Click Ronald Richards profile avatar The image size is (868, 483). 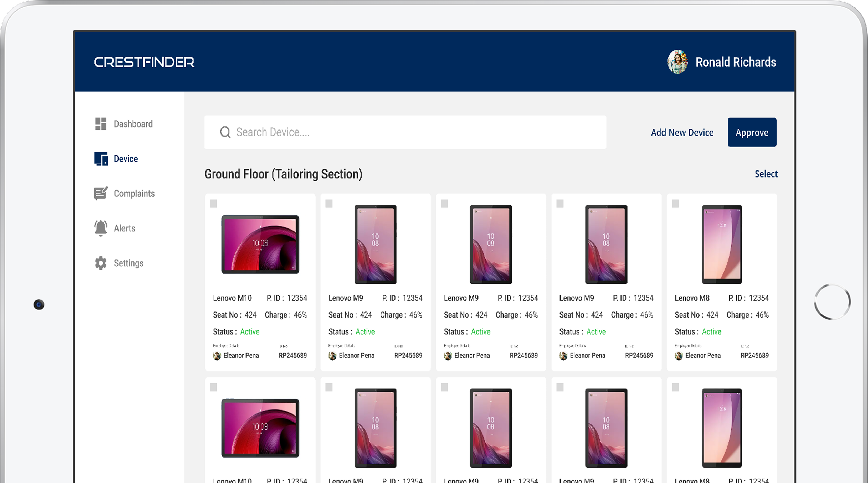point(677,62)
